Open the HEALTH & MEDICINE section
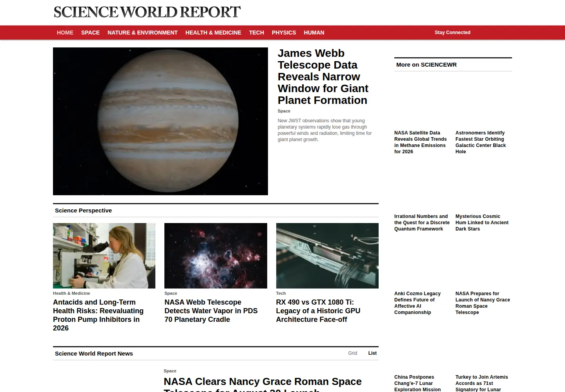 (213, 33)
